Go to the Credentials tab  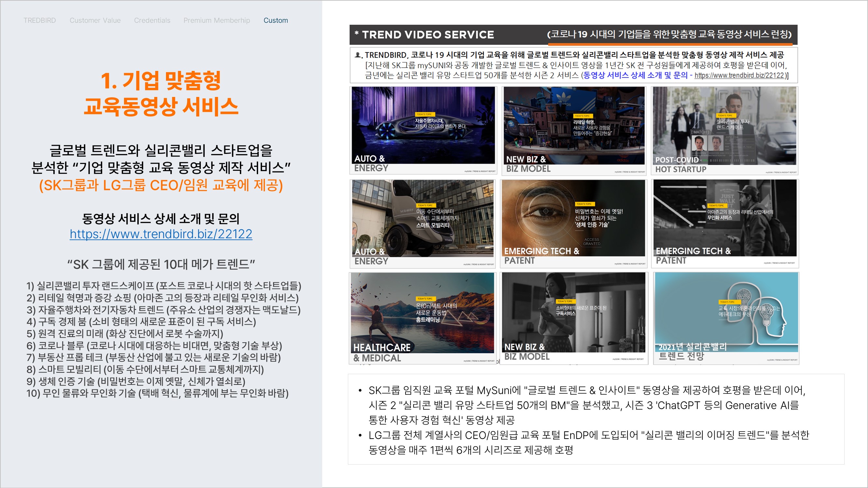[152, 20]
